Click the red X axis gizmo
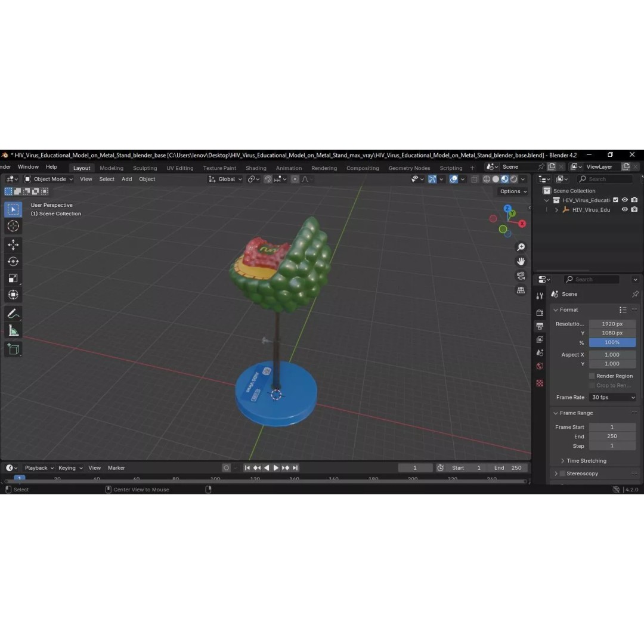The height and width of the screenshot is (644, 644). tap(522, 224)
